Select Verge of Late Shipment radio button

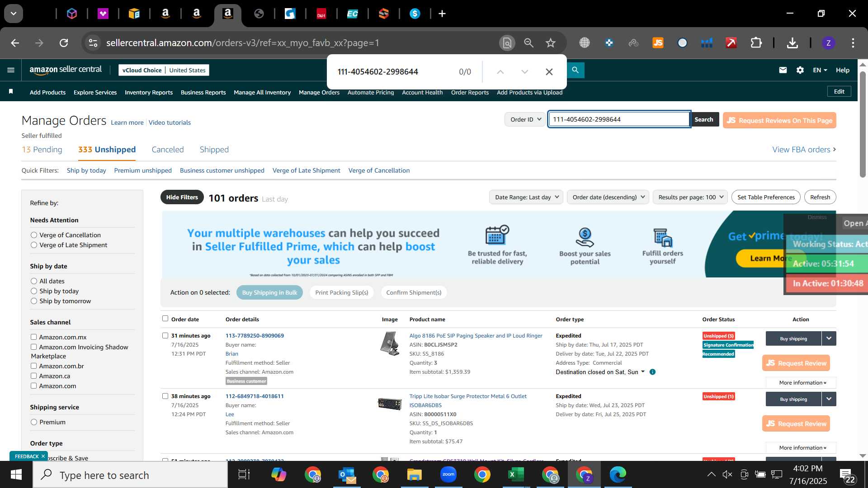pyautogui.click(x=34, y=245)
